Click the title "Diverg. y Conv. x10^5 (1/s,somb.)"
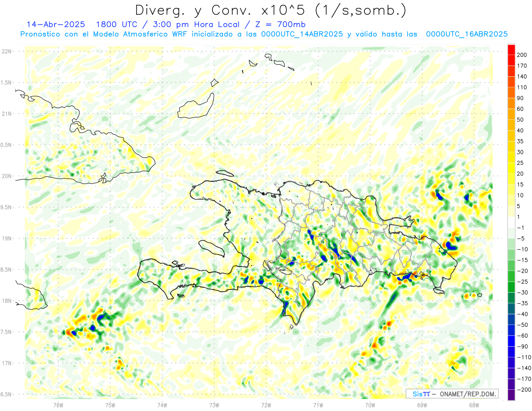The height and width of the screenshot is (411, 532). coord(271,10)
